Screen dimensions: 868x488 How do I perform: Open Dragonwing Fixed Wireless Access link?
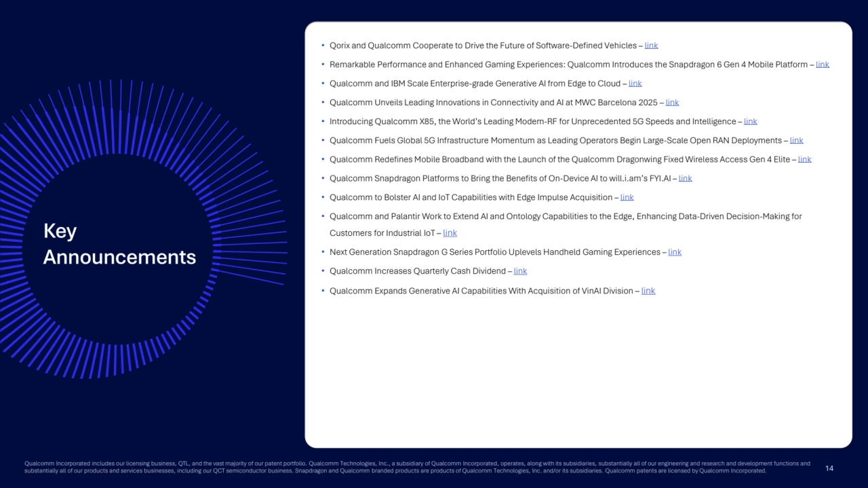[x=804, y=159]
